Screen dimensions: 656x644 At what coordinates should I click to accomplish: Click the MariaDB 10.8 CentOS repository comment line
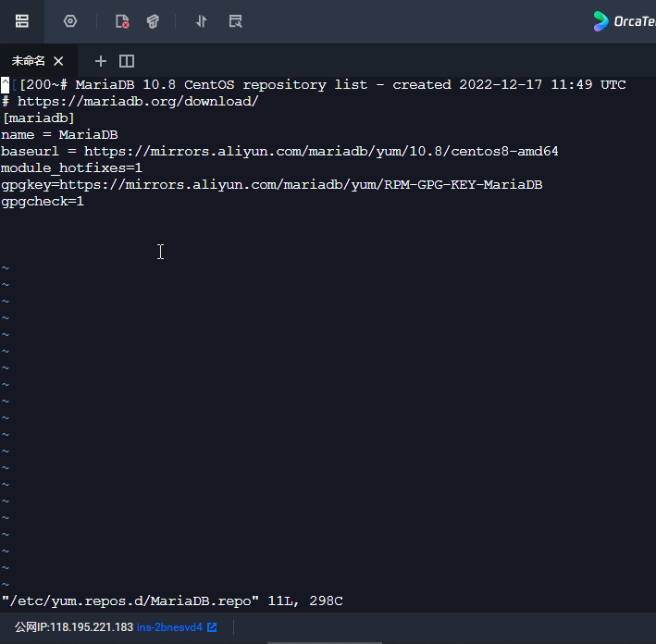[314, 84]
